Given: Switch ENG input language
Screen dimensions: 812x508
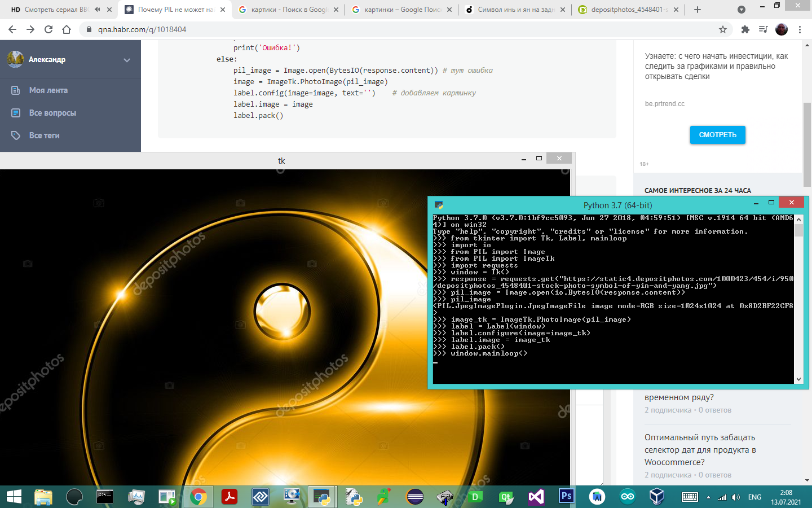Looking at the screenshot, I should pyautogui.click(x=754, y=497).
